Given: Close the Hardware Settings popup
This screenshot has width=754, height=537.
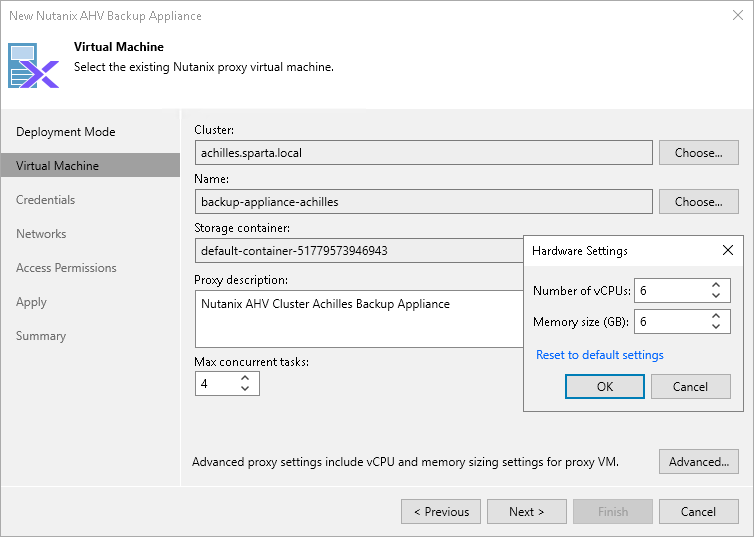Looking at the screenshot, I should [727, 250].
